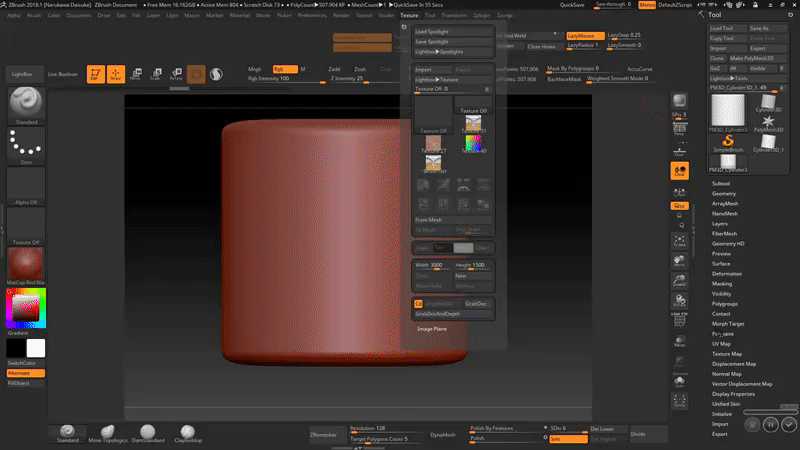Toggle the Alternate color button
Viewport: 800px width, 450px height.
26,373
